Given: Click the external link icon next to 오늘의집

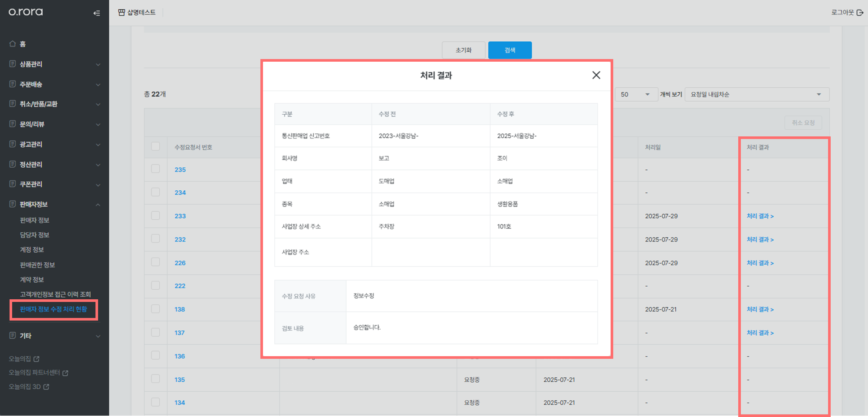Looking at the screenshot, I should point(36,359).
